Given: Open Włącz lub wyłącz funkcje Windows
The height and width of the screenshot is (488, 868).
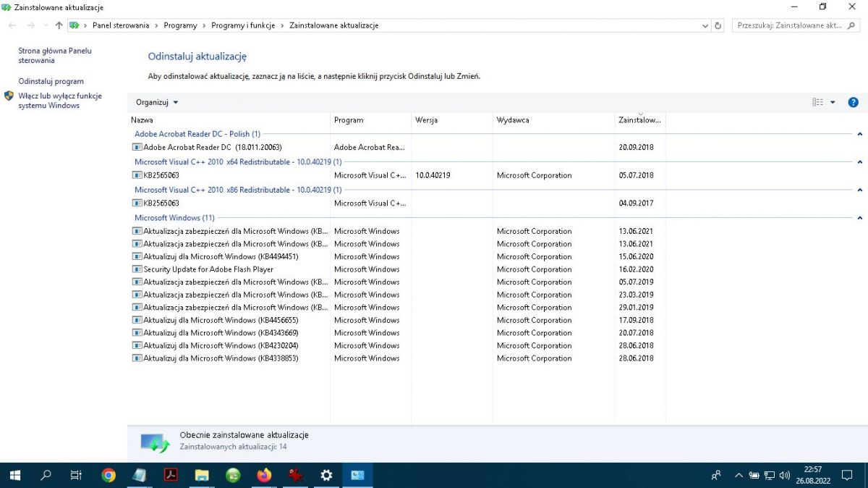Looking at the screenshot, I should (60, 101).
